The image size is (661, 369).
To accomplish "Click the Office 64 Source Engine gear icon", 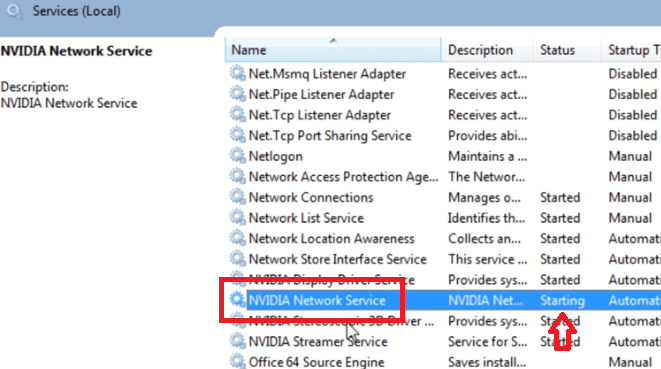I will (237, 362).
